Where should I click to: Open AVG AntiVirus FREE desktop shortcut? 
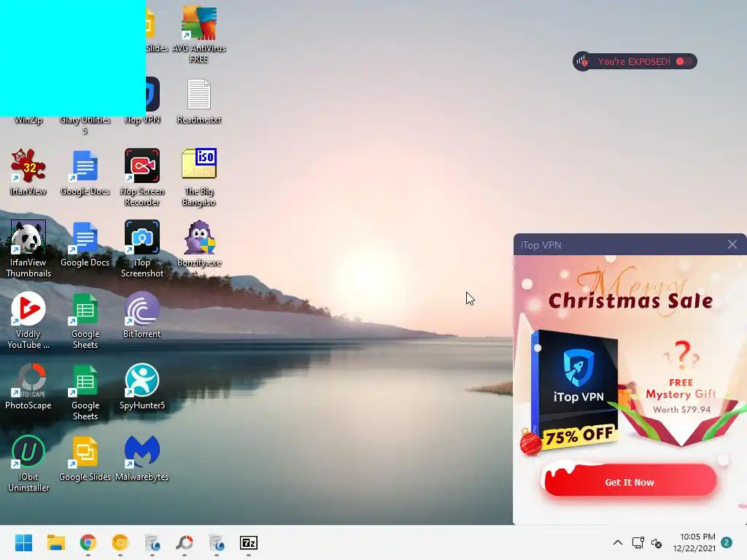pyautogui.click(x=199, y=24)
